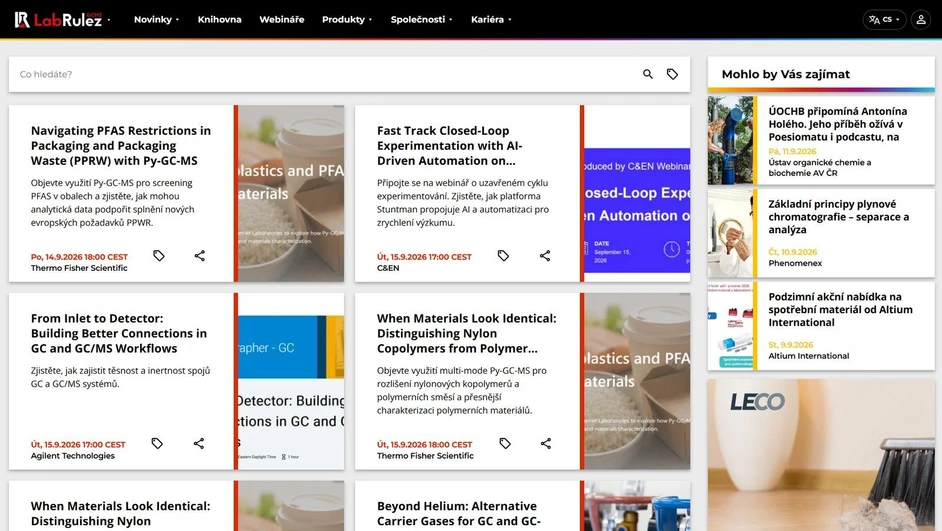Screen dimensions: 942x531
Task: Click 'St, 9.9.2026' date text
Action: coord(791,345)
